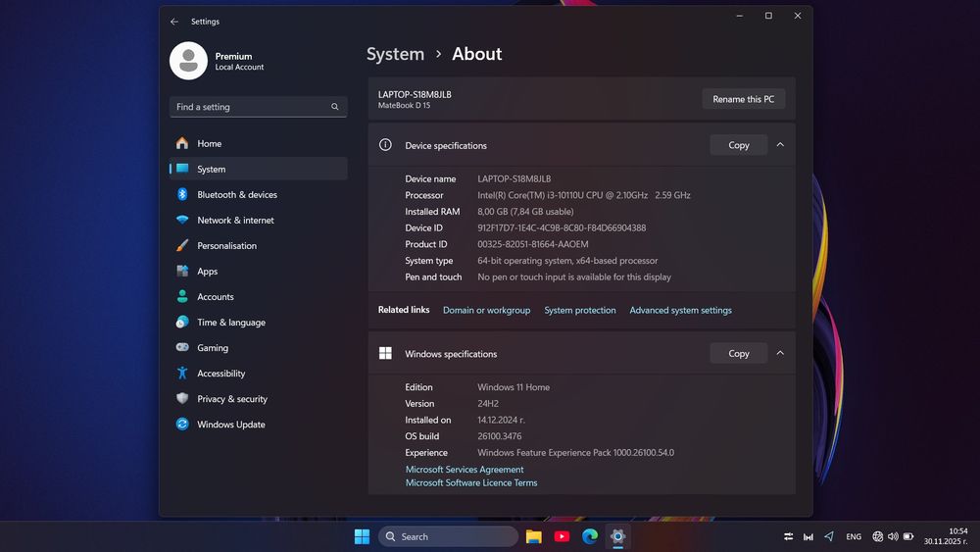Viewport: 980px width, 552px height.
Task: Click the network globe tray icon
Action: coord(877,536)
